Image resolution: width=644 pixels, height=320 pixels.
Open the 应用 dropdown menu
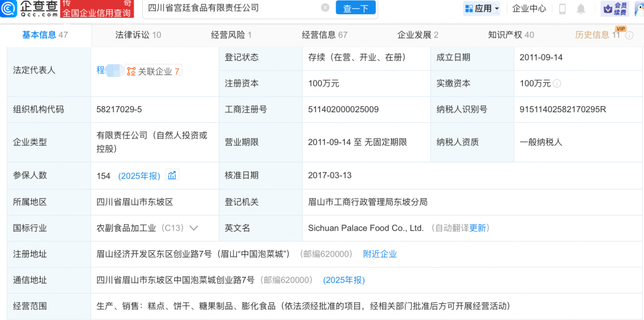pyautogui.click(x=482, y=8)
